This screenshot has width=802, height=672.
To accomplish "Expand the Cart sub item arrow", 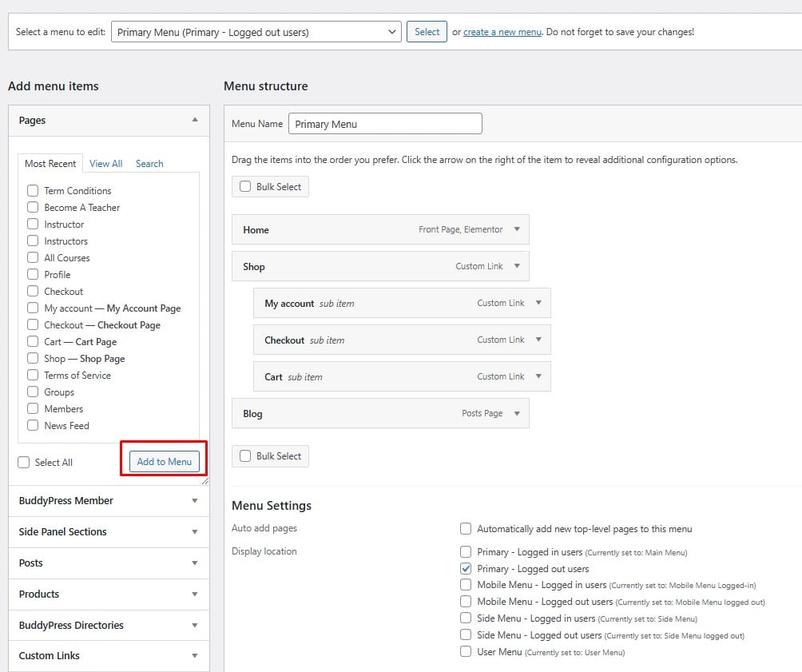I will [538, 377].
